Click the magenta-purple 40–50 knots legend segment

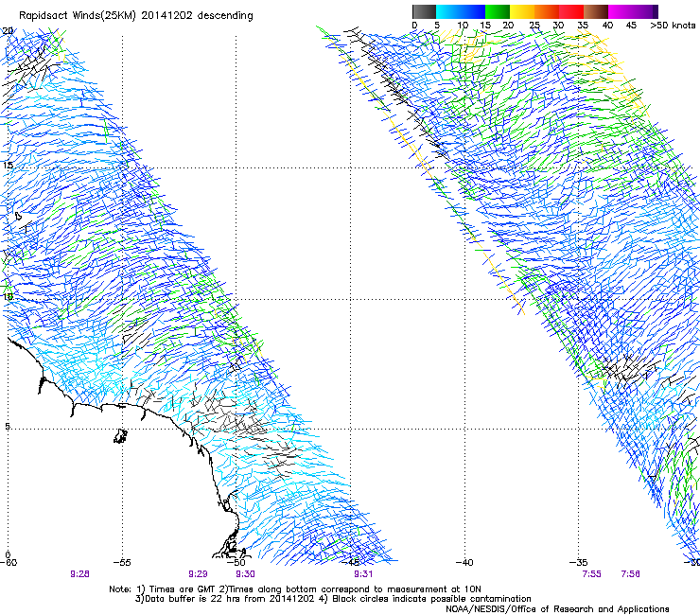[633, 11]
